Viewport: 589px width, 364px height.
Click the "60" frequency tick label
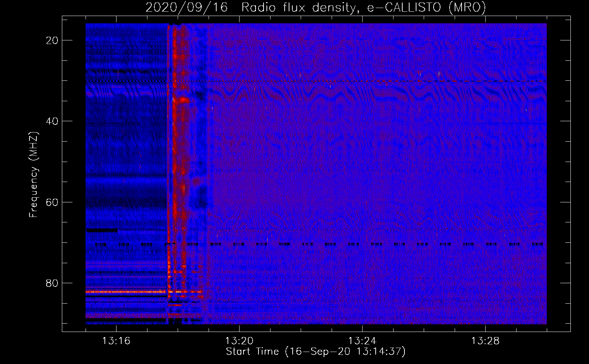click(x=52, y=202)
